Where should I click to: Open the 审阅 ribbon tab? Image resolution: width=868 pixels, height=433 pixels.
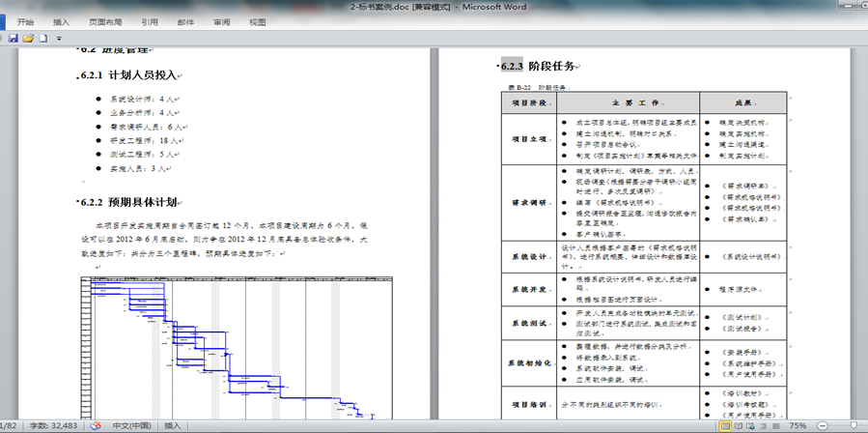(221, 23)
